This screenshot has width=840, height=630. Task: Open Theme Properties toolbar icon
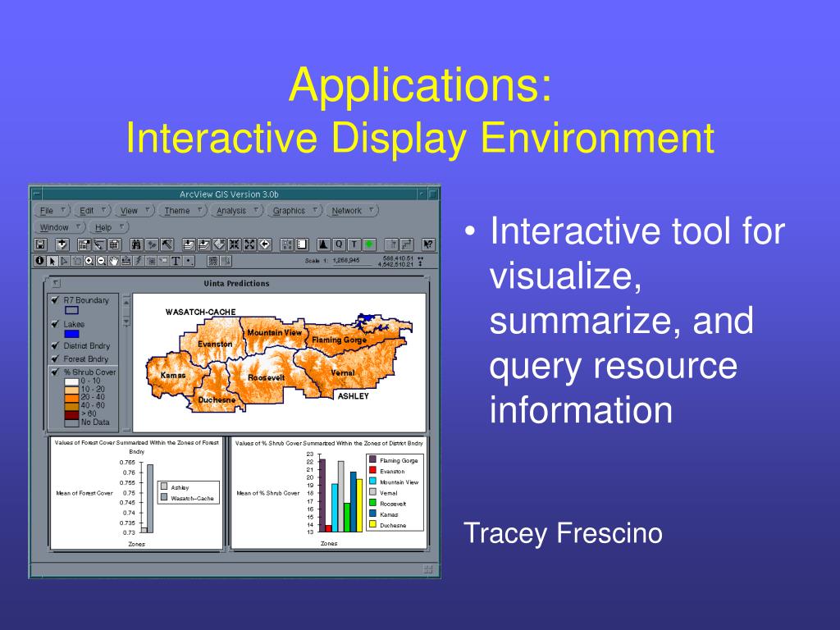(x=84, y=244)
